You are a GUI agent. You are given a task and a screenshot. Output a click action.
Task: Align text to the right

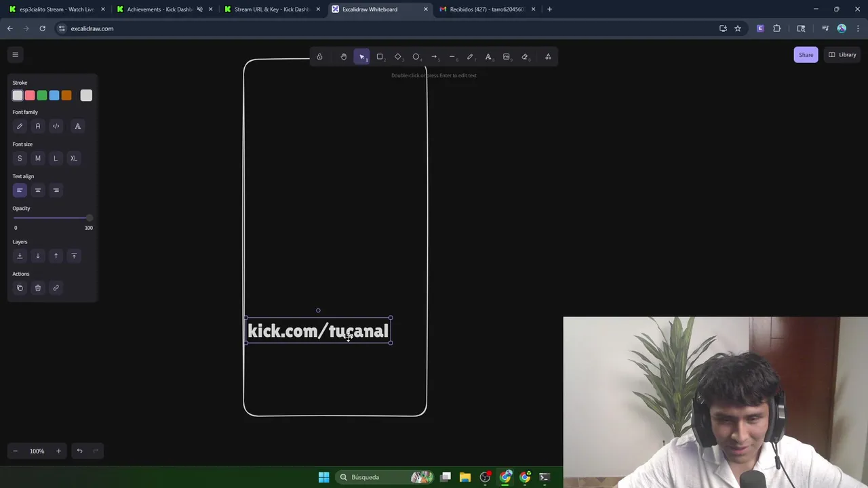(56, 190)
